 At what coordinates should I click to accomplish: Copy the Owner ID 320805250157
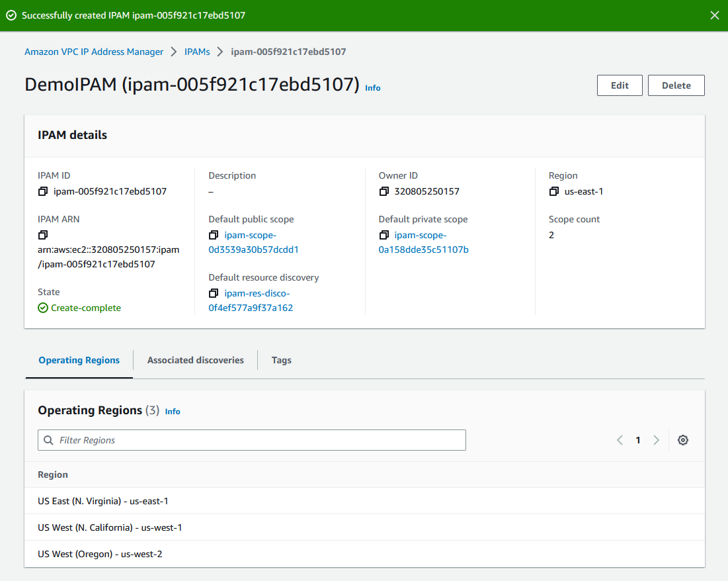click(x=384, y=191)
